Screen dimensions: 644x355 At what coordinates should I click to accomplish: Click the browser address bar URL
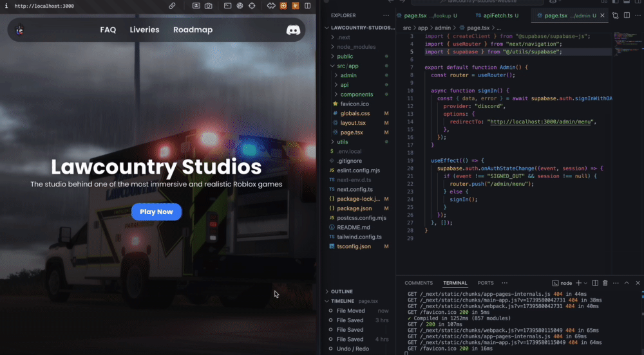point(44,6)
